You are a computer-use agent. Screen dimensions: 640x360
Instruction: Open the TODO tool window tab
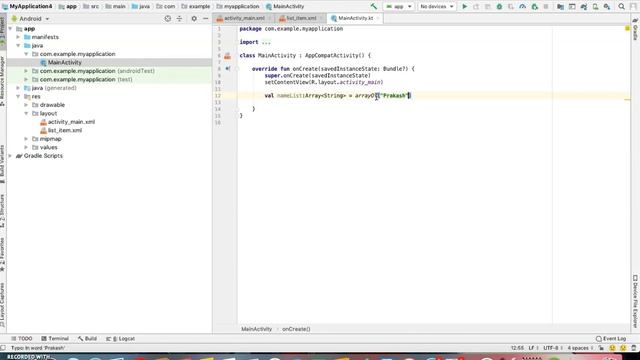22,339
